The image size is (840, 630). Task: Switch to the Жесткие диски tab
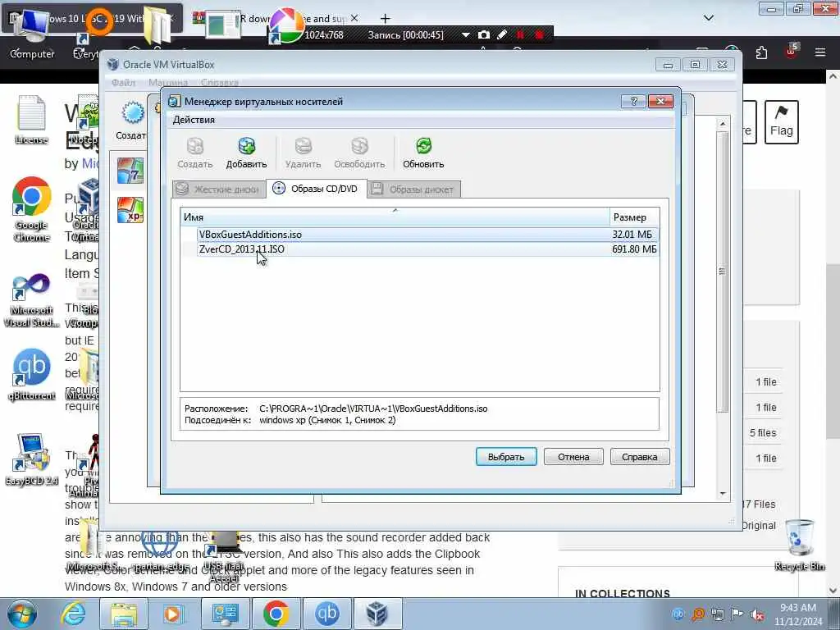pos(218,189)
